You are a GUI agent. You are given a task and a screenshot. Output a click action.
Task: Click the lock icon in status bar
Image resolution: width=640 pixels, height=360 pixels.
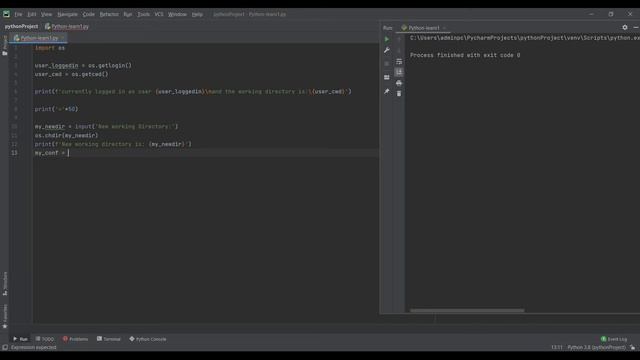632,347
